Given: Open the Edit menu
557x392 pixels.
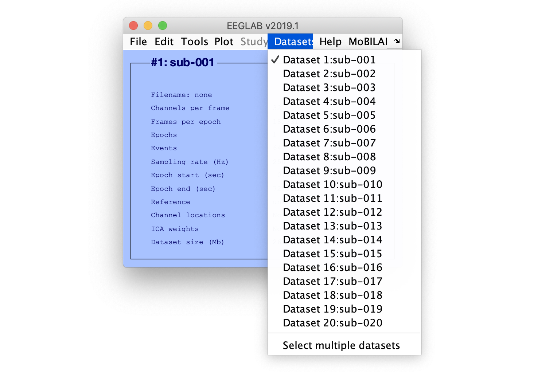Looking at the screenshot, I should click(x=164, y=42).
